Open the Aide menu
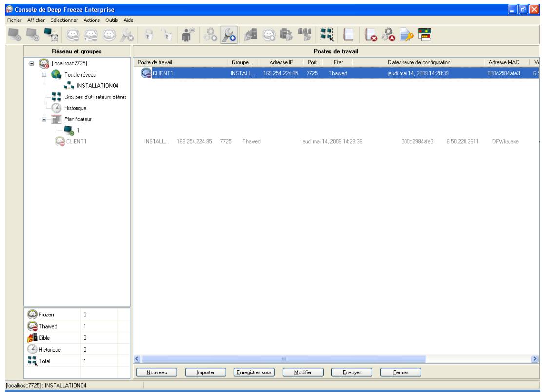 tap(128, 20)
